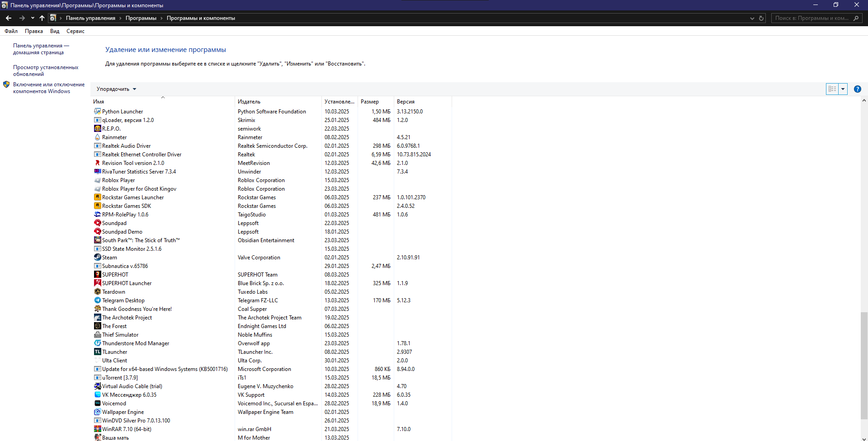The height and width of the screenshot is (441, 868).
Task: Open Просмотр установленных обновлений link
Action: tap(46, 70)
